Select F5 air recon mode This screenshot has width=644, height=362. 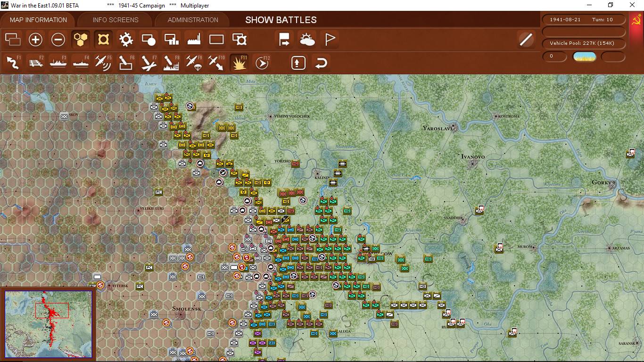pos(103,63)
